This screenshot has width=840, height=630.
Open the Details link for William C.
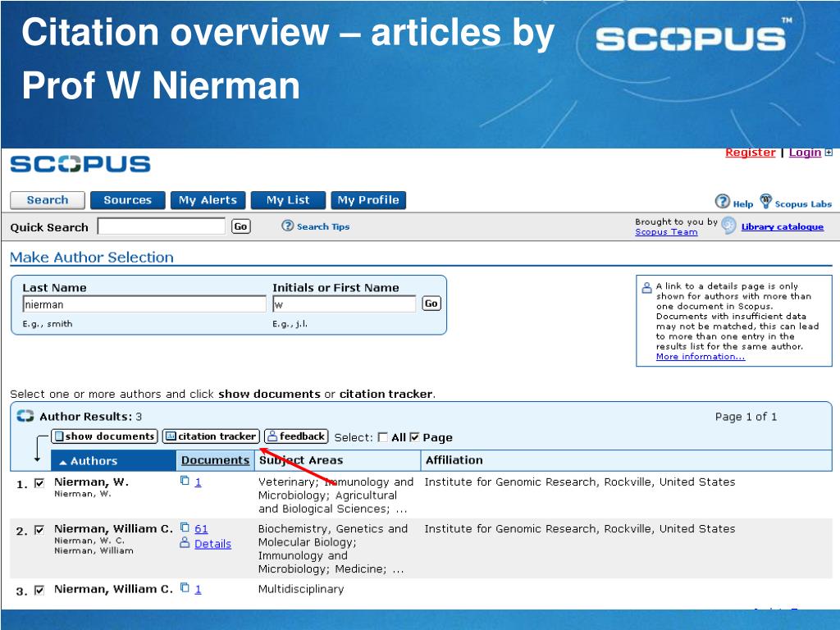pyautogui.click(x=212, y=544)
